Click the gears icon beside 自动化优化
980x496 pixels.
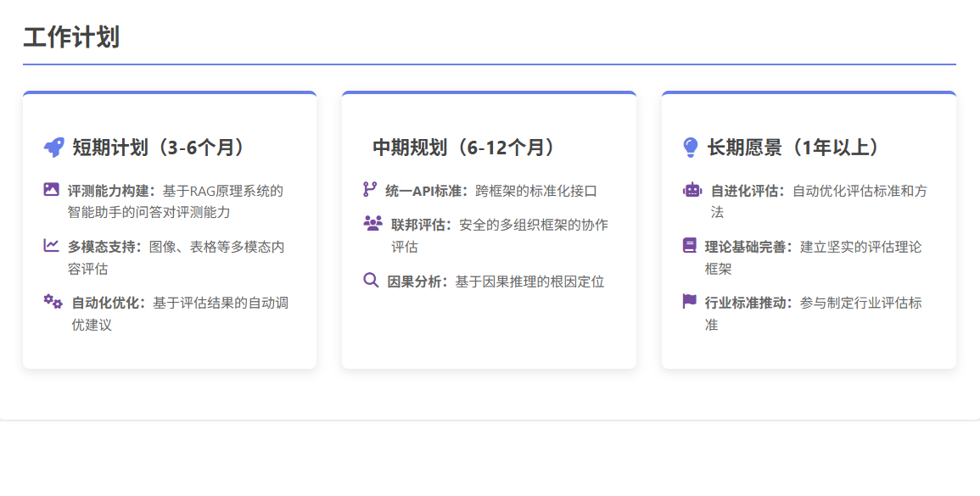click(53, 302)
